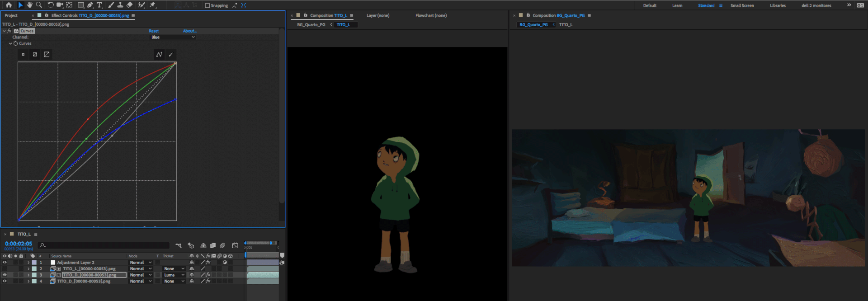
Task: Open the Channel dropdown showing Blue
Action: point(173,37)
